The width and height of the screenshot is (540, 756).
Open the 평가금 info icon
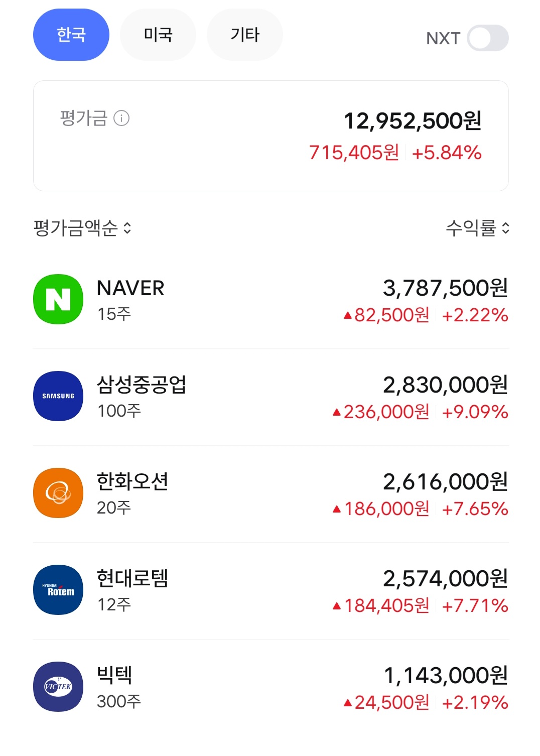[x=121, y=118]
